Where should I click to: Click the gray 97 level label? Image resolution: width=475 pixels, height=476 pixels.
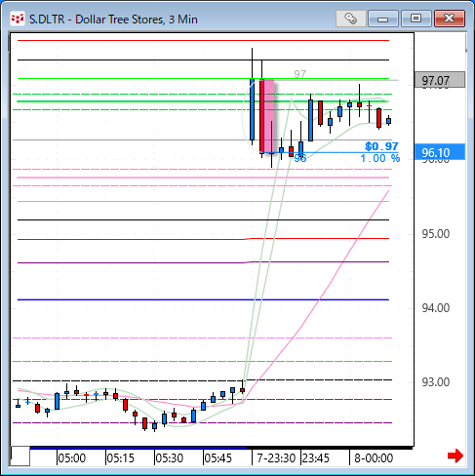click(299, 74)
